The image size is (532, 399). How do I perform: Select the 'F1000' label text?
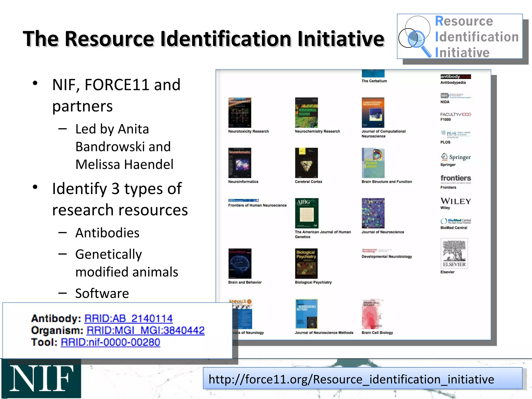[445, 119]
